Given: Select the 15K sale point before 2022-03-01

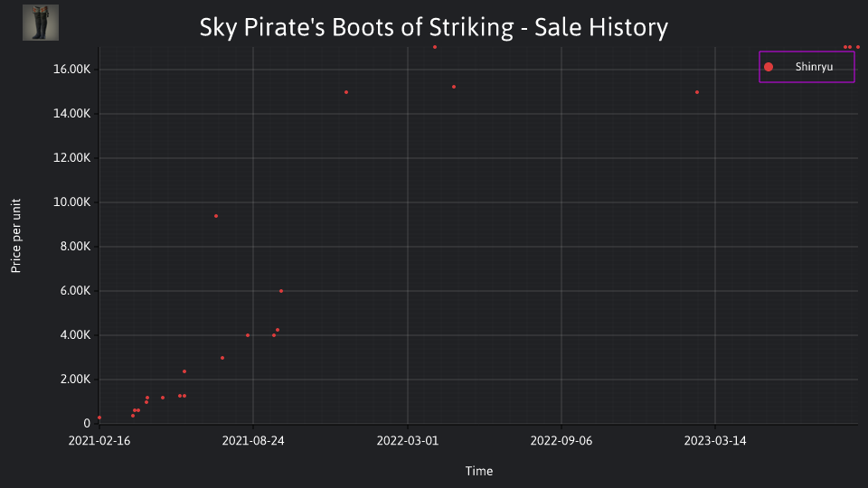Looking at the screenshot, I should tap(346, 92).
